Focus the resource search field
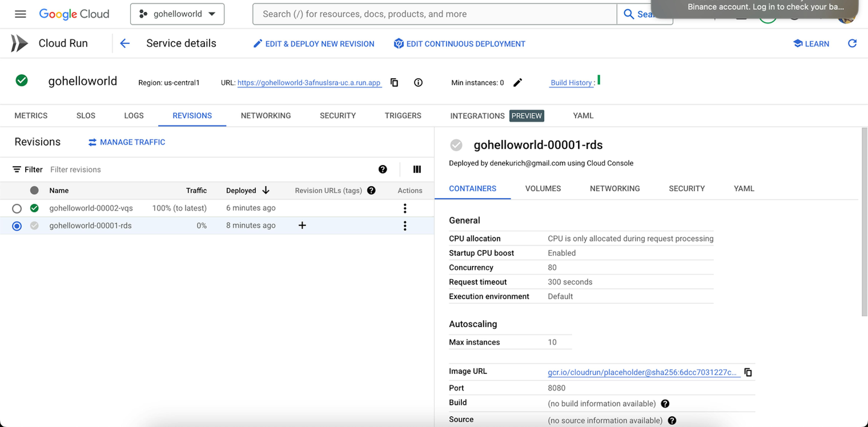Viewport: 868px width, 427px height. point(435,14)
